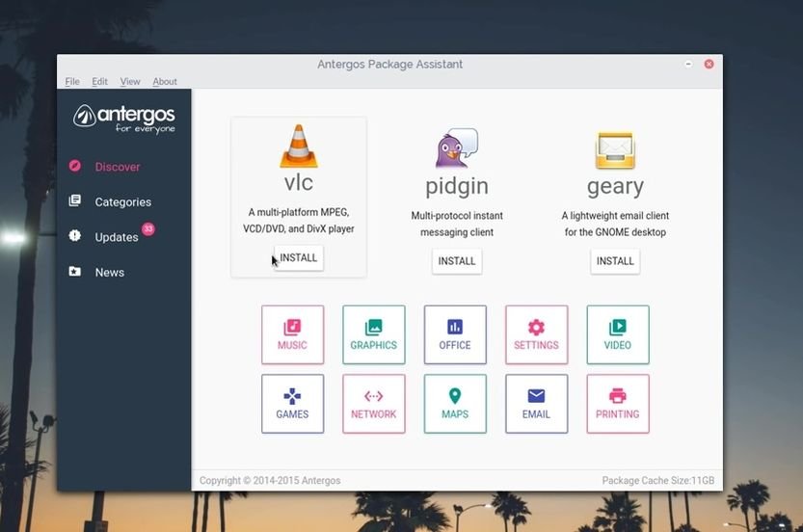
Task: Open the Graphics category tile
Action: [x=373, y=334]
